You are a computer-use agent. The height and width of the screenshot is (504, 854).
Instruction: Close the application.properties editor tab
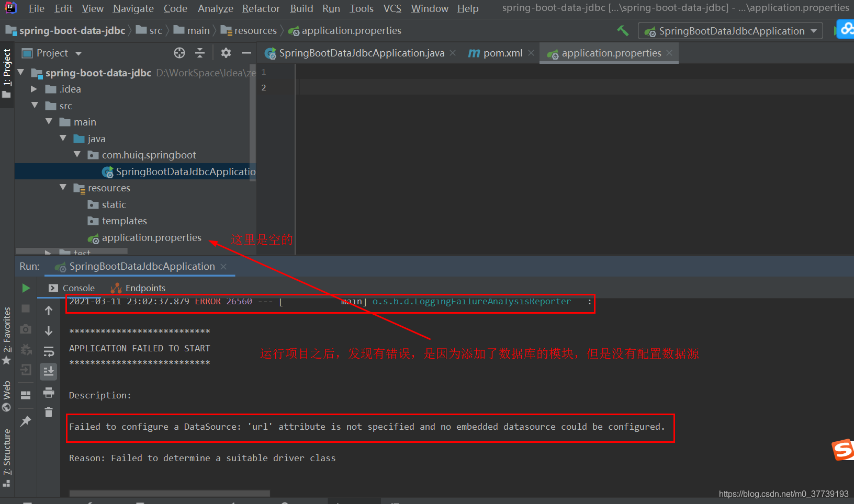pyautogui.click(x=669, y=53)
